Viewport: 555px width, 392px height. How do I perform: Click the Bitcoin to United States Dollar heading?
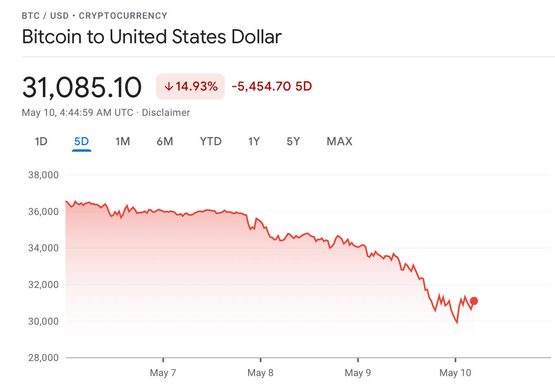click(152, 37)
